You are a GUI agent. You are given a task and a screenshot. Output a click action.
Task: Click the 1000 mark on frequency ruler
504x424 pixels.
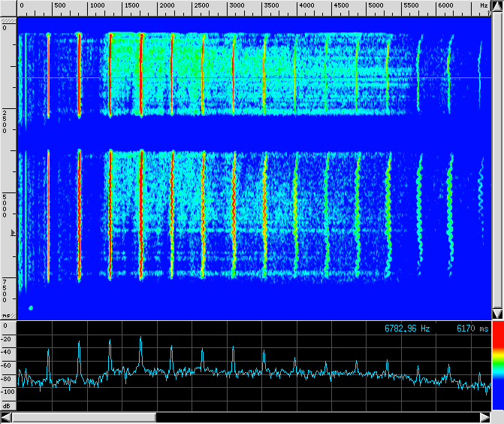95,5
